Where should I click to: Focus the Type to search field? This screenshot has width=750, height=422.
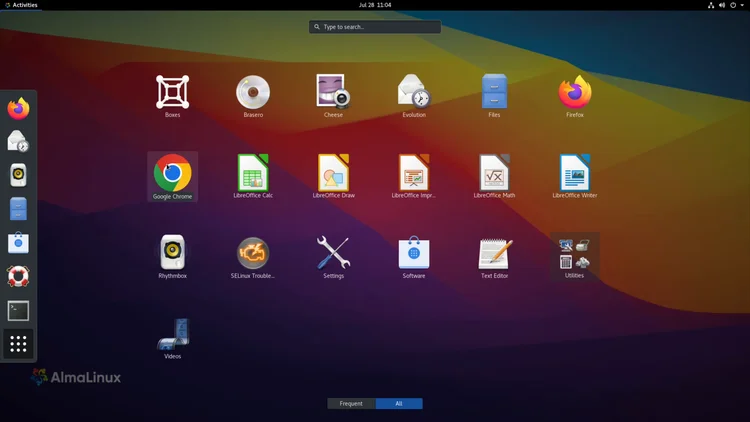(375, 27)
